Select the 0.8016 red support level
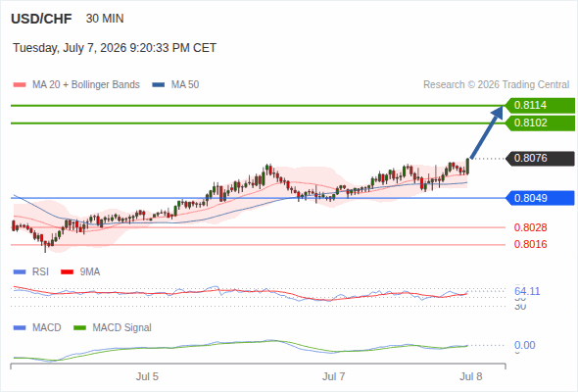The width and height of the screenshot is (578, 392). (x=530, y=244)
